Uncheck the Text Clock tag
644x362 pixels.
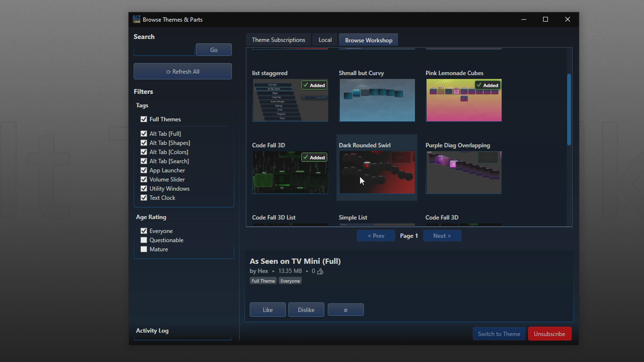click(x=144, y=198)
